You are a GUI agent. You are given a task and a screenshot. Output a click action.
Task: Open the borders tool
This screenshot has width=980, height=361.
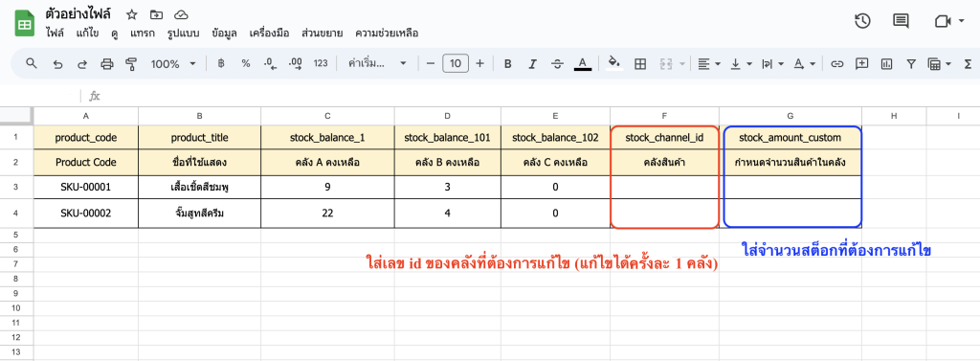(640, 63)
